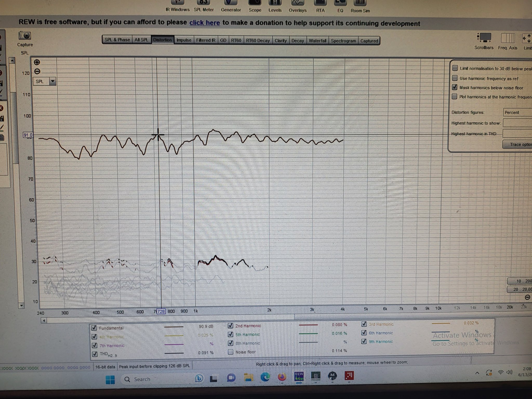Enable the Noise floor checkbox
The image size is (532, 399).
coord(230,352)
